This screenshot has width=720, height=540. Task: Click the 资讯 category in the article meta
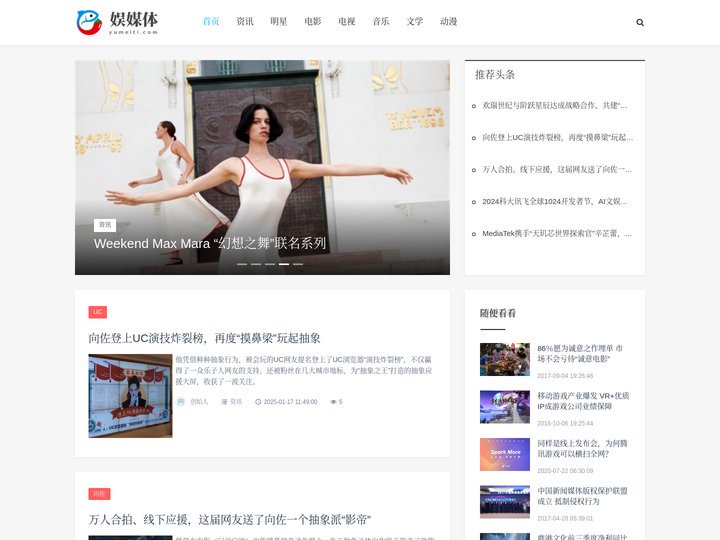click(236, 402)
